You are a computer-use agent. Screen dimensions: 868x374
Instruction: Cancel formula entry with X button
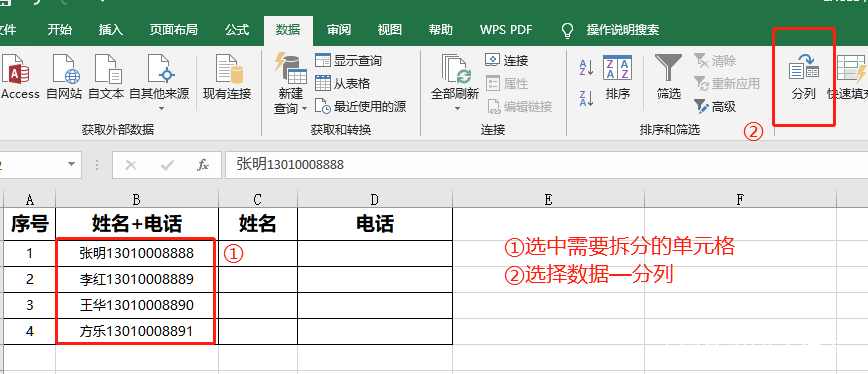click(131, 165)
